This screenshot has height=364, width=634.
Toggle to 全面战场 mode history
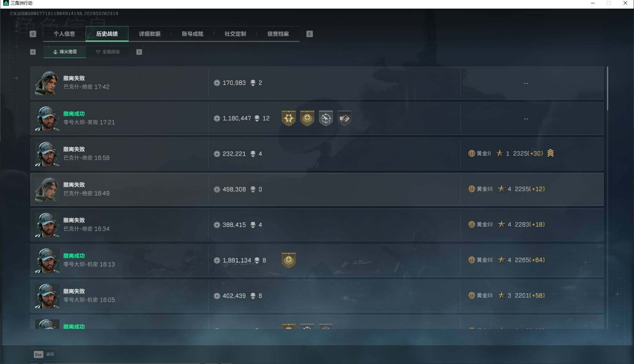click(x=107, y=52)
